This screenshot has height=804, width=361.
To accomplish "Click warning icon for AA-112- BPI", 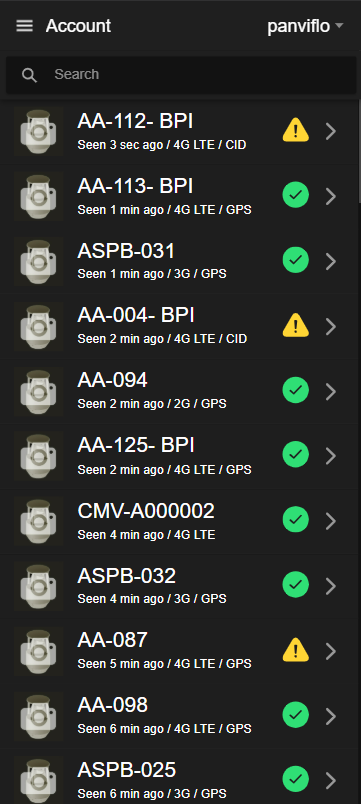I will tap(295, 130).
